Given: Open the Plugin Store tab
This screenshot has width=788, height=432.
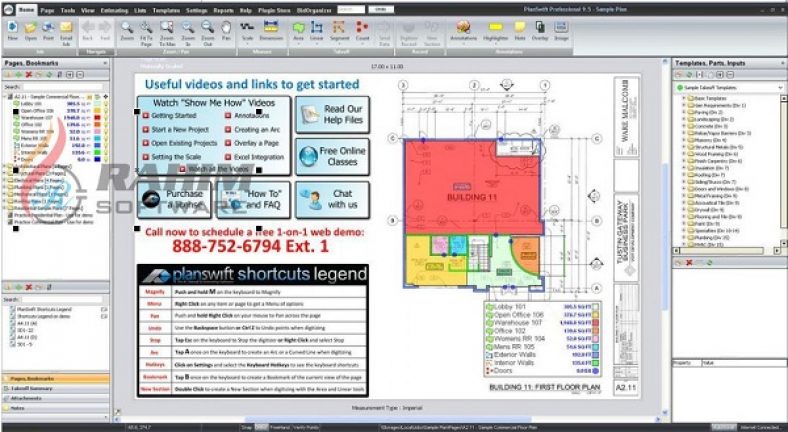Looking at the screenshot, I should click(274, 10).
